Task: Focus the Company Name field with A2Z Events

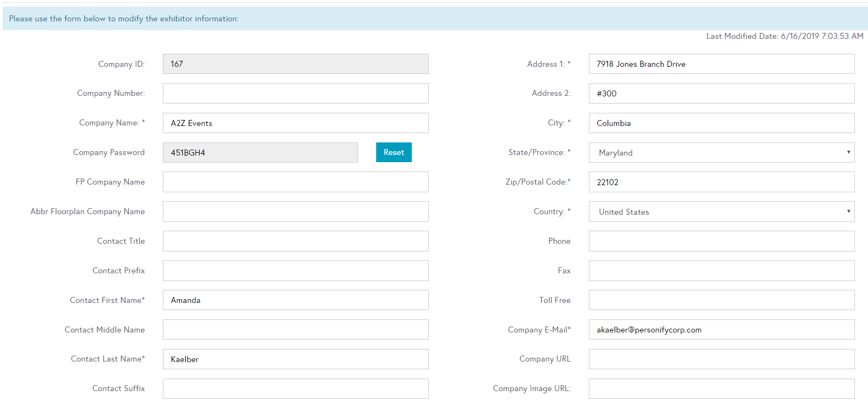Action: click(295, 123)
